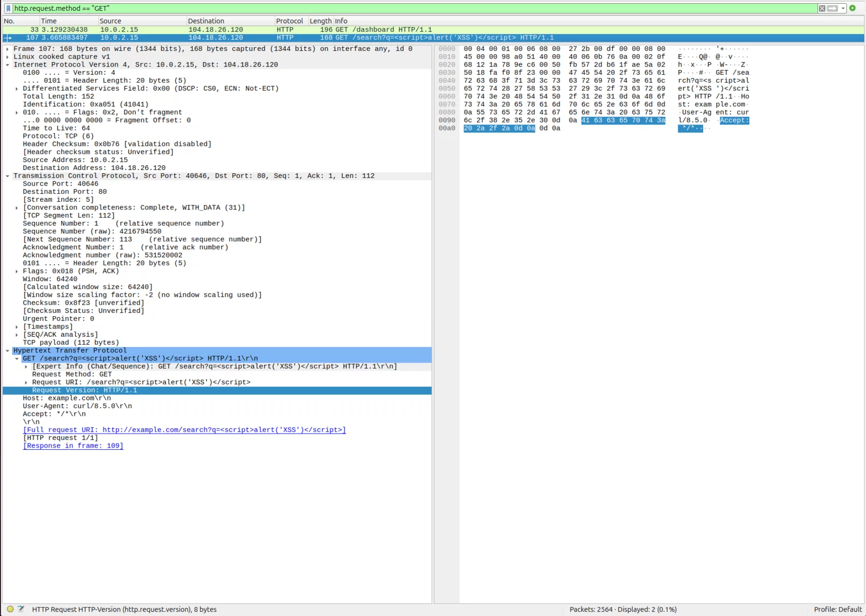Open the expert information yellow circle indicator

[10, 609]
